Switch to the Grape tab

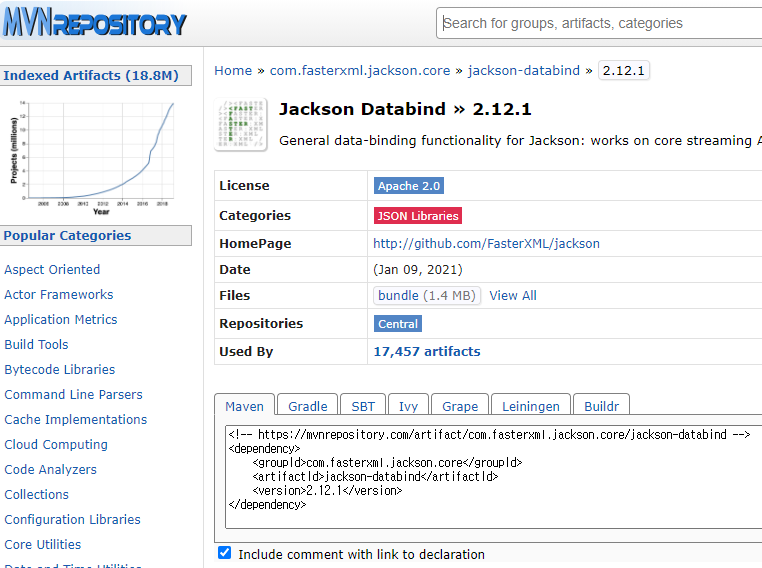(x=460, y=406)
